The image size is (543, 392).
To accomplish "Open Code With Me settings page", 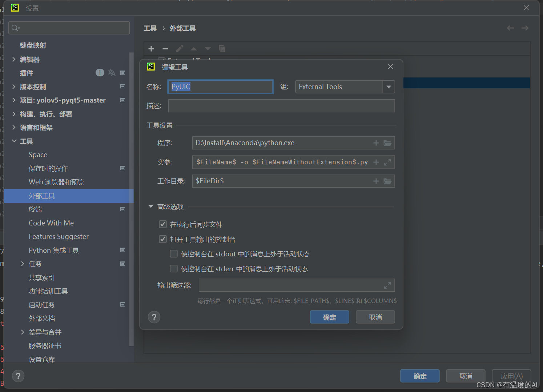I will coord(51,223).
